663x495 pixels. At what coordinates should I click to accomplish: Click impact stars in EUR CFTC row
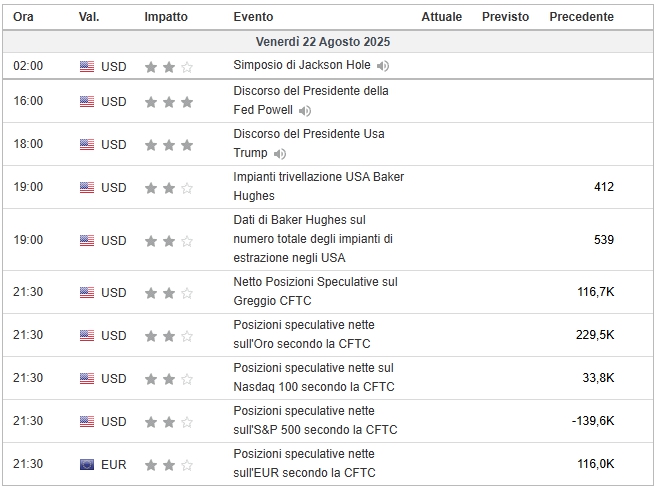(169, 465)
